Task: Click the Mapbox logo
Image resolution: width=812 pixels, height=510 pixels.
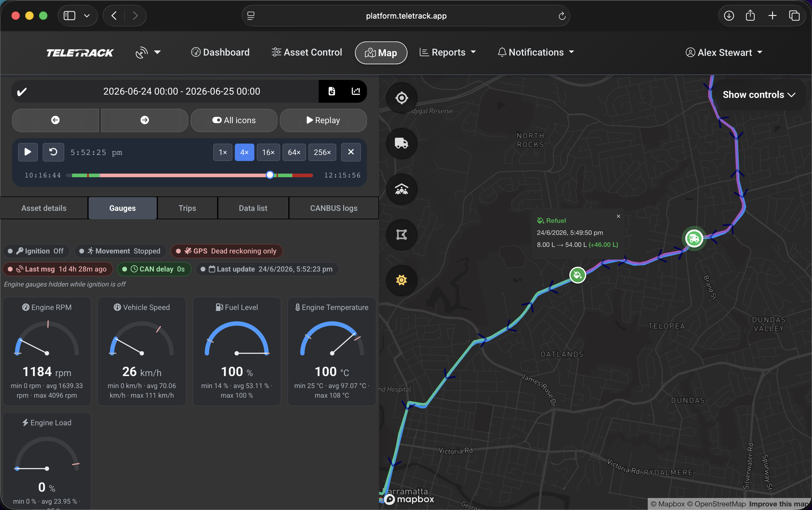Action: coord(409,499)
